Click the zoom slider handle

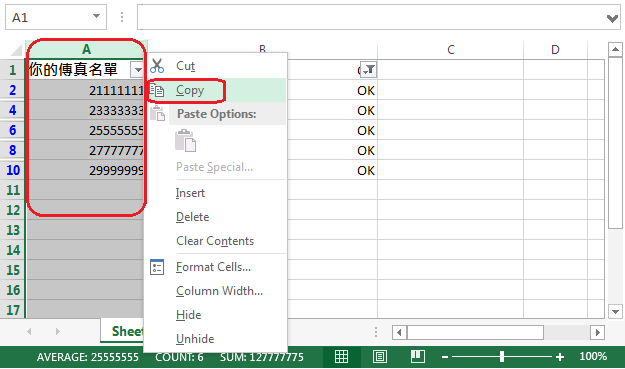click(502, 357)
